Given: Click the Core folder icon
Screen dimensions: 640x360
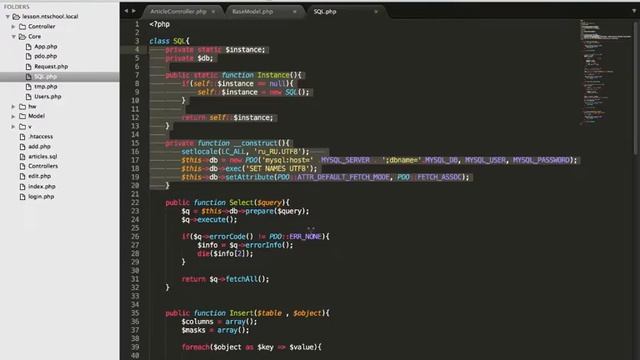Looking at the screenshot, I should (22, 37).
